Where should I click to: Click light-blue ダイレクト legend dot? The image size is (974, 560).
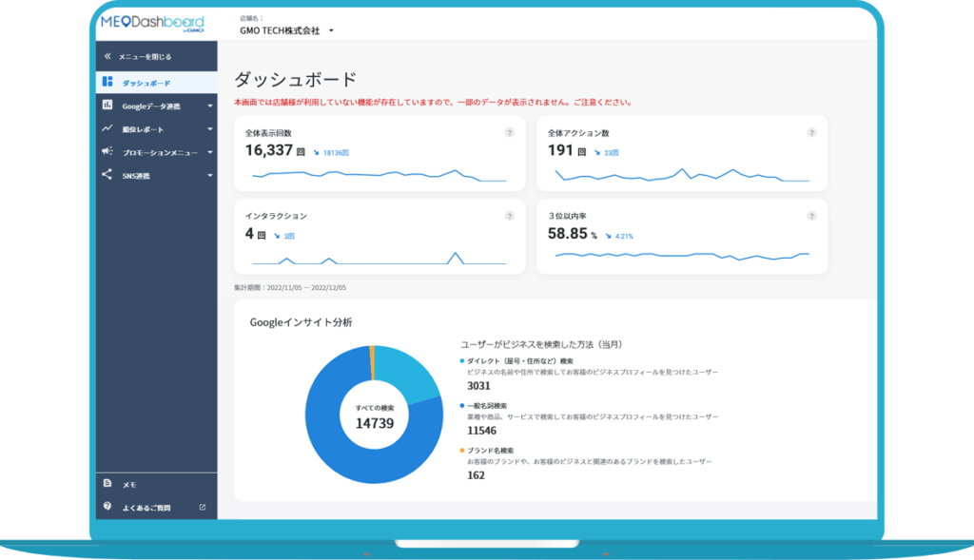click(x=461, y=360)
